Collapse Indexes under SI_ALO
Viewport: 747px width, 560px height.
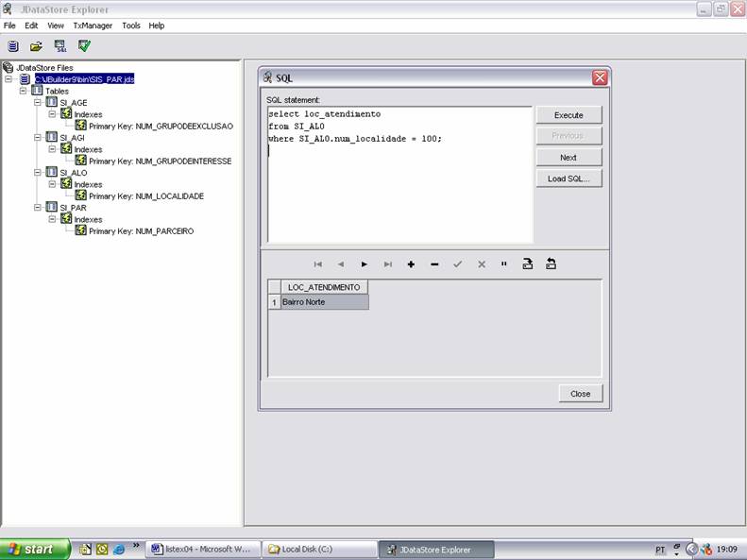click(52, 184)
